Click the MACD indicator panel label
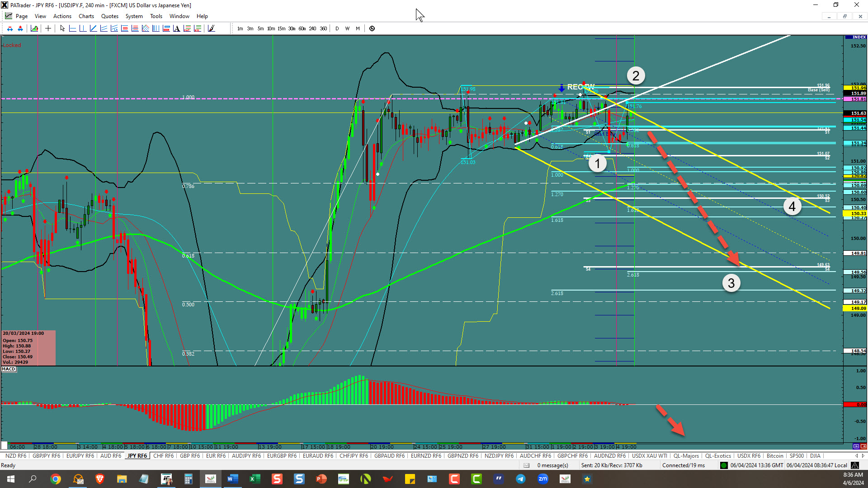 point(9,369)
